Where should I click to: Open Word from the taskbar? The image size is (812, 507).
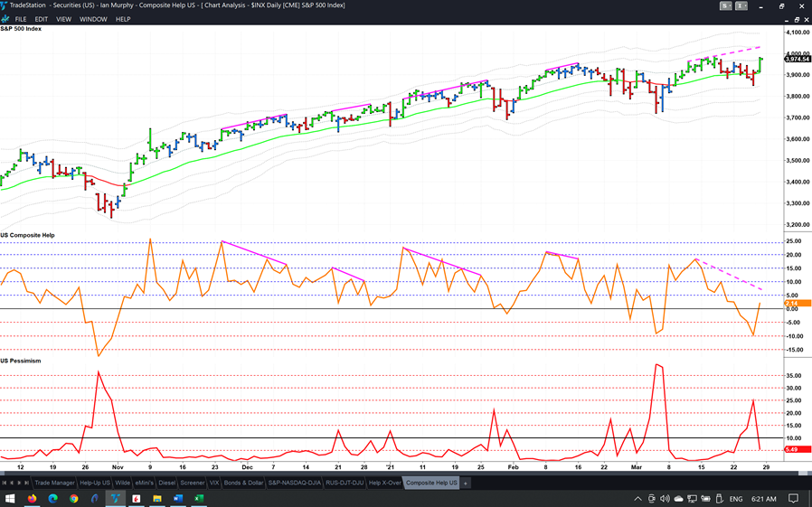pos(178,498)
